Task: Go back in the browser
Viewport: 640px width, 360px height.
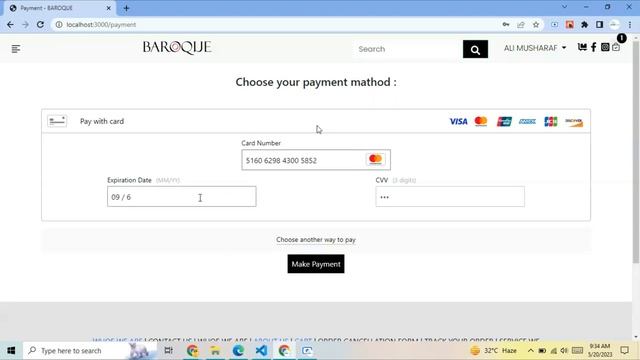Action: click(x=10, y=24)
